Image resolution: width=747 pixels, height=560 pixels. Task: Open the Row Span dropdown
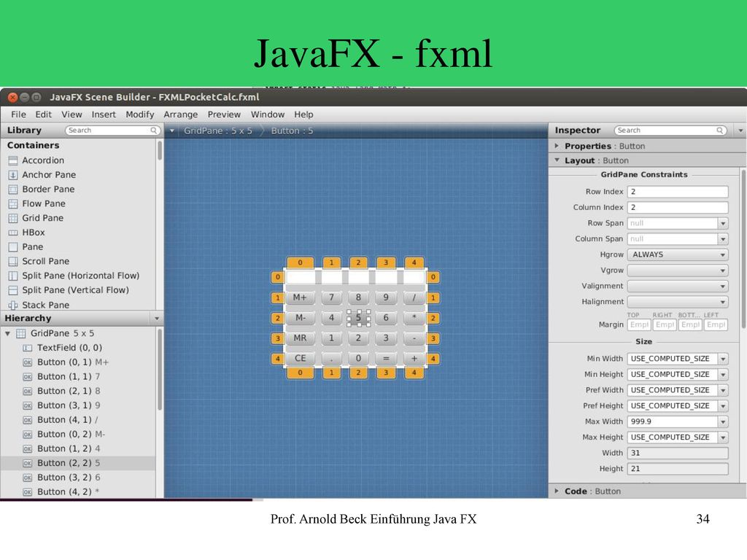click(x=723, y=223)
